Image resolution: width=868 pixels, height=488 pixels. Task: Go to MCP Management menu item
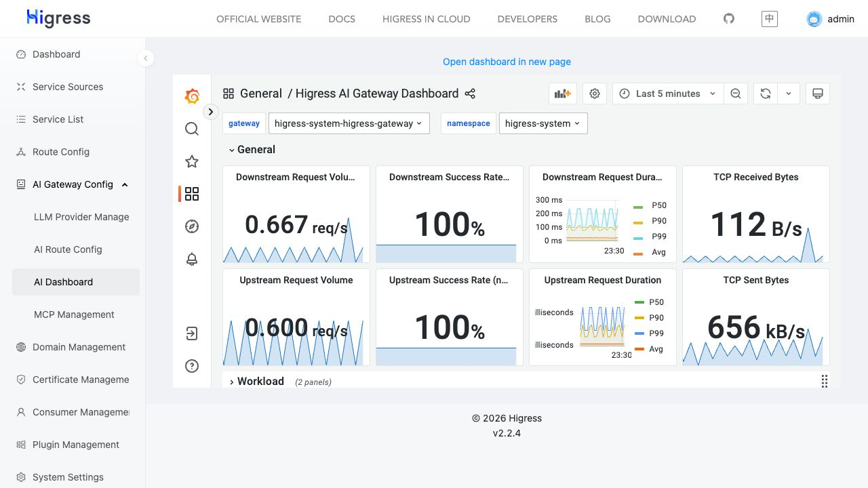[74, 314]
